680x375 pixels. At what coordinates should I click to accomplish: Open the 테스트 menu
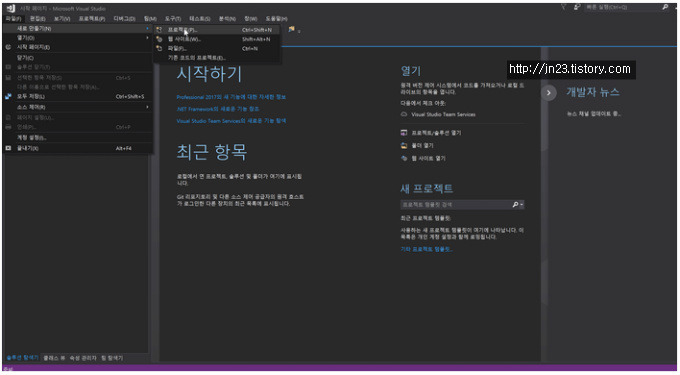(x=199, y=19)
